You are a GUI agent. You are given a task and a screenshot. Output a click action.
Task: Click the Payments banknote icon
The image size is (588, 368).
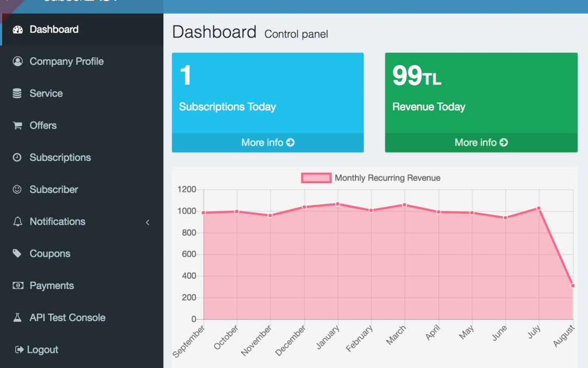click(18, 285)
